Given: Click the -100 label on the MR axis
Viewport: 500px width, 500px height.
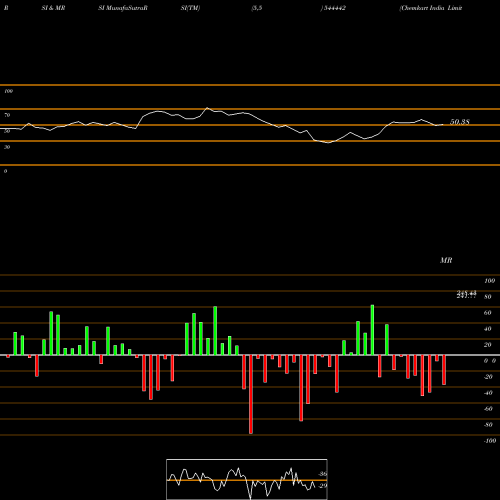Looking at the screenshot, I should click(x=490, y=441).
